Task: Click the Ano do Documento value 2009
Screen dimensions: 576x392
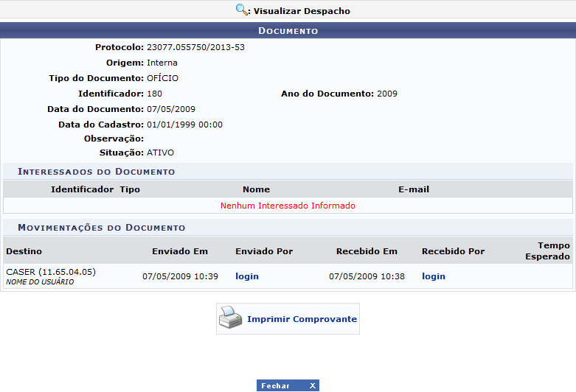Action: point(387,94)
